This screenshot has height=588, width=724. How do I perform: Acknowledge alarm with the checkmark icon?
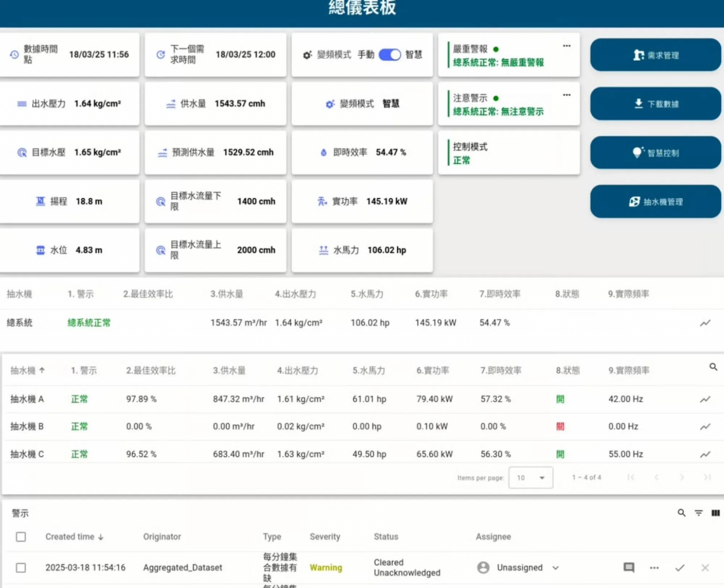pos(679,568)
